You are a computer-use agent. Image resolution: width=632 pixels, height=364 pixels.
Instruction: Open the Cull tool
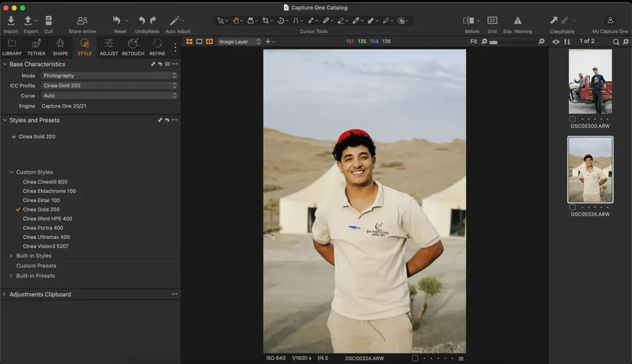point(48,20)
